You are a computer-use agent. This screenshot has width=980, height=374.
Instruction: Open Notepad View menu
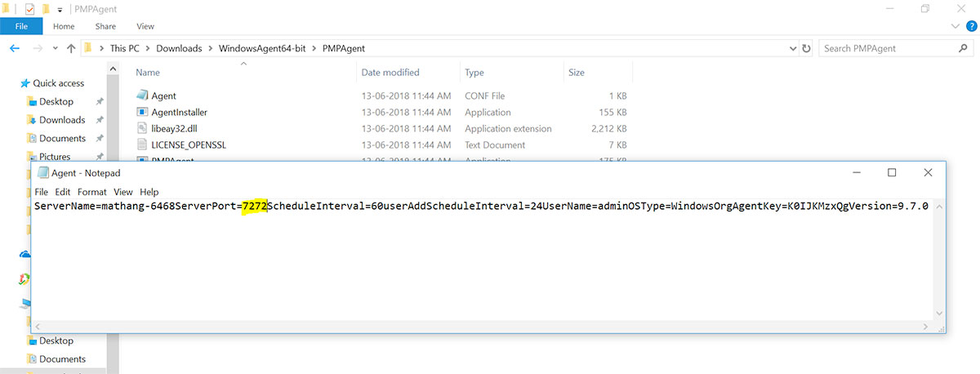point(123,192)
